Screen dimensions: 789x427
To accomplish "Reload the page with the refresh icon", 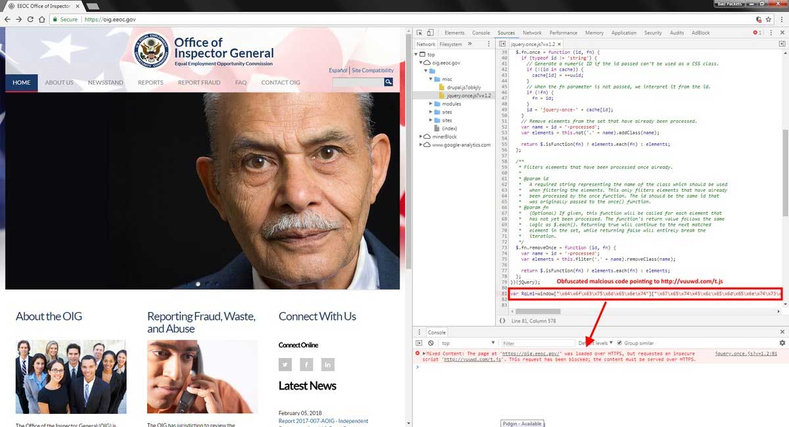I will pyautogui.click(x=30, y=19).
